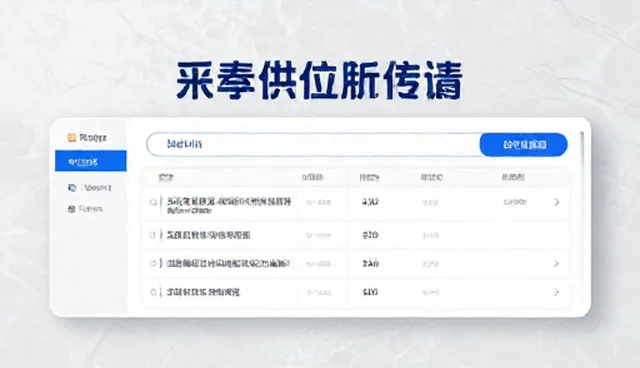Click the magnifier icon in the fourth table row
This screenshot has width=640, height=368.
(153, 292)
